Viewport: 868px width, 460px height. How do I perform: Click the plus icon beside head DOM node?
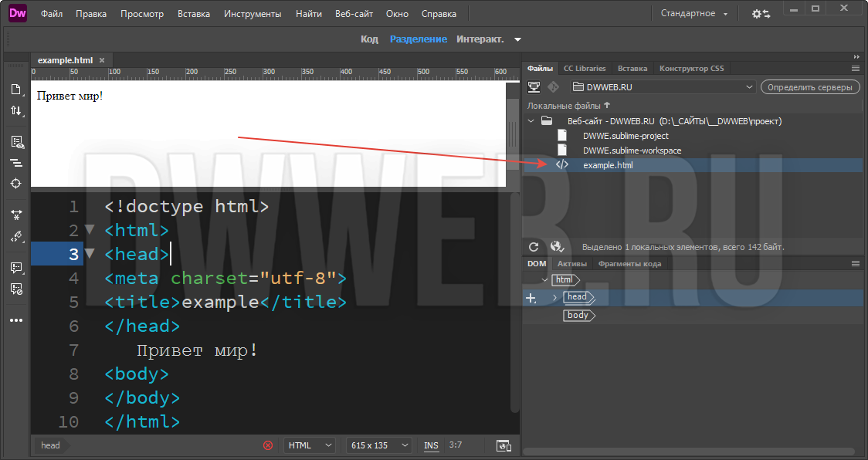pyautogui.click(x=531, y=298)
